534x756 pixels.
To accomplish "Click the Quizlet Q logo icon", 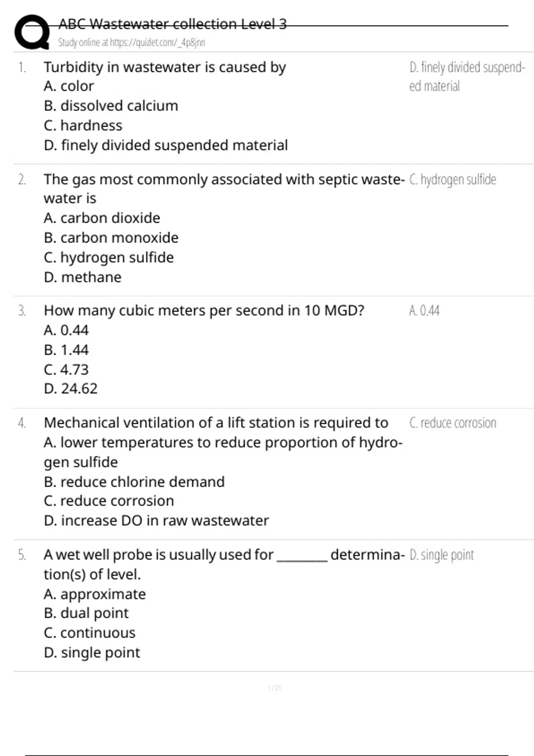I will tap(32, 32).
